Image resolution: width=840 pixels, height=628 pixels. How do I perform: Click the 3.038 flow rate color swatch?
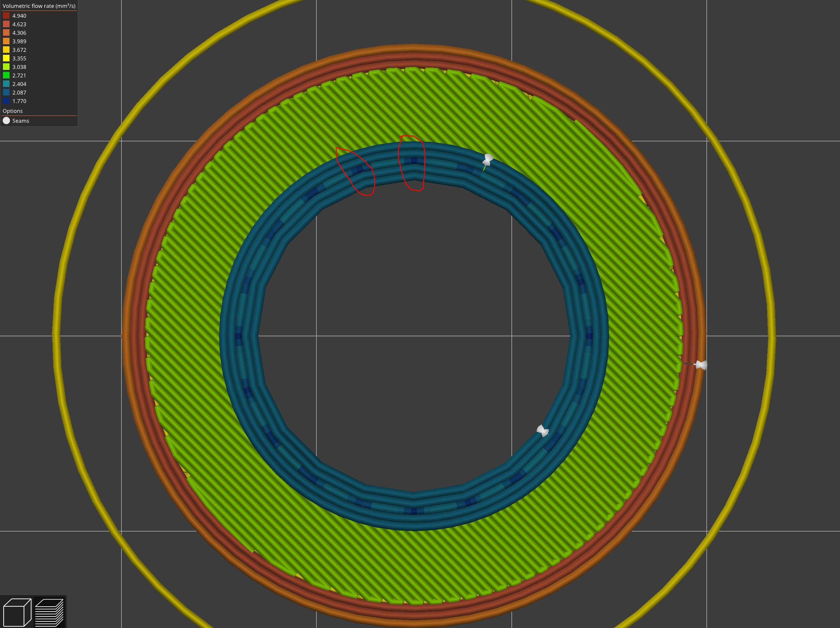pos(7,67)
